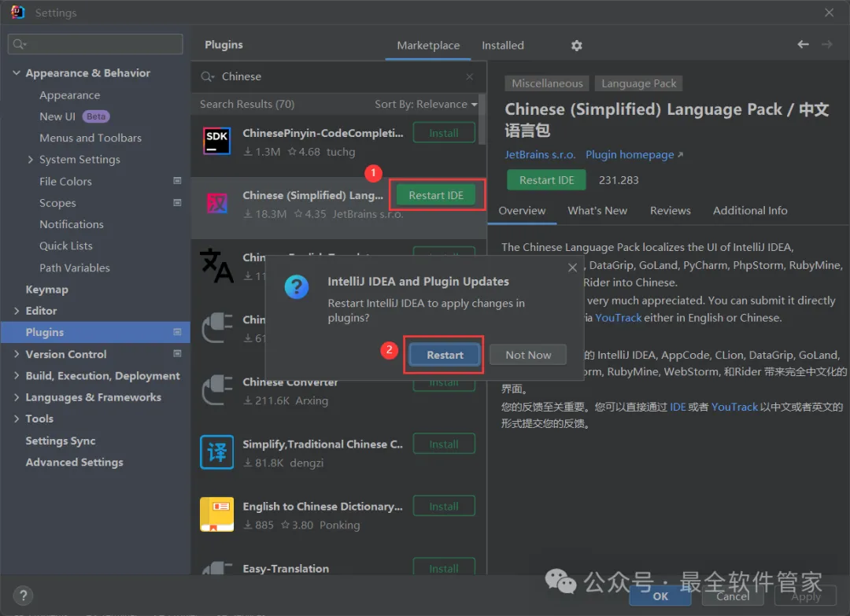Select Keymap in the settings tree

(46, 290)
